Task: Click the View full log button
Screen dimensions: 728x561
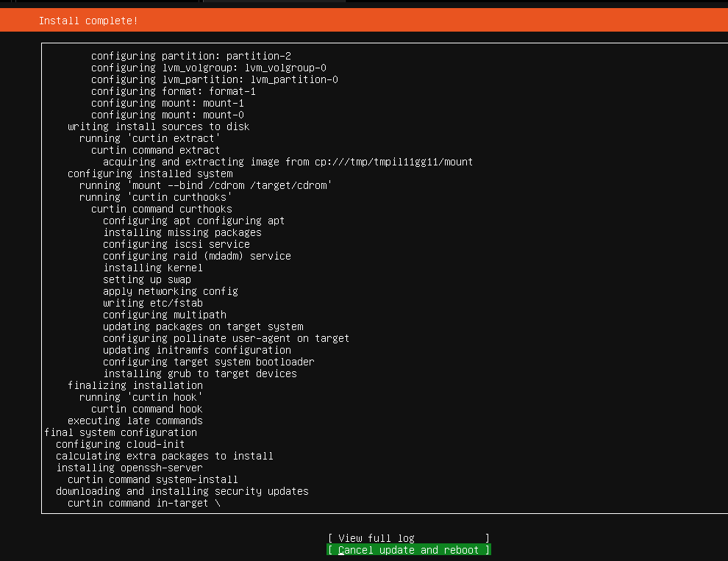Action: point(408,538)
